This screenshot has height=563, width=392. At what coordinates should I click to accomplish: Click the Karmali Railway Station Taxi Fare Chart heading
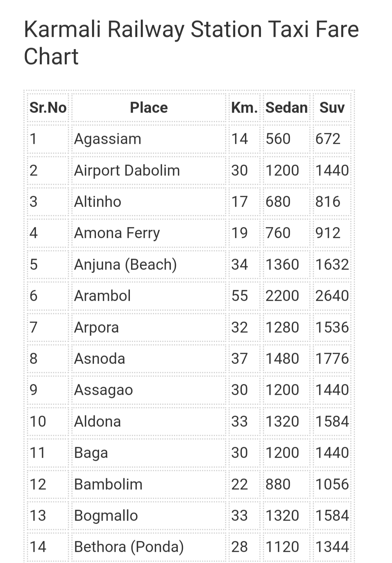(191, 43)
